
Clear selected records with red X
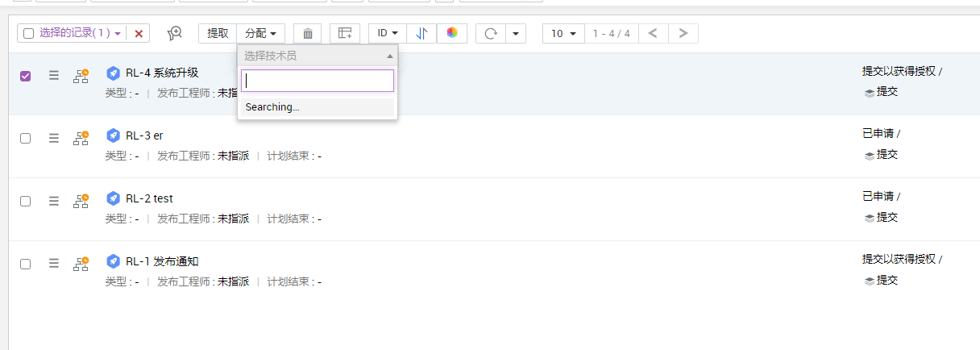[x=139, y=33]
